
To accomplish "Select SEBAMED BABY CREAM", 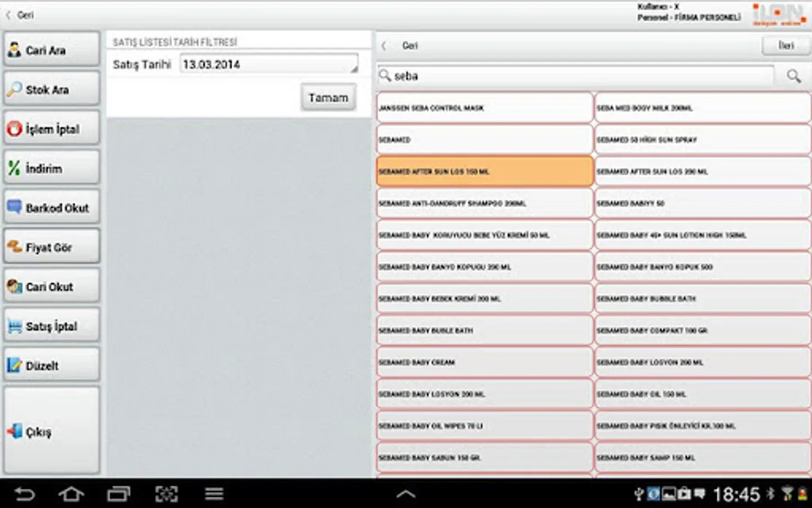I will point(484,362).
